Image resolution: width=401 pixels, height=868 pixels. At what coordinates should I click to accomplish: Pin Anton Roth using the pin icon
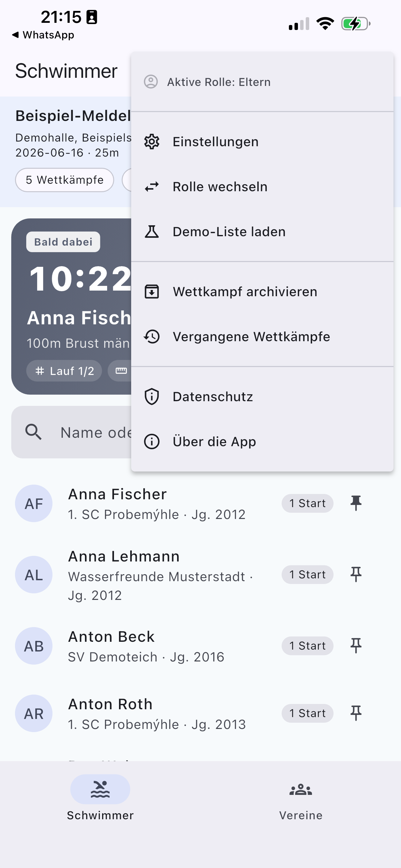tap(356, 713)
